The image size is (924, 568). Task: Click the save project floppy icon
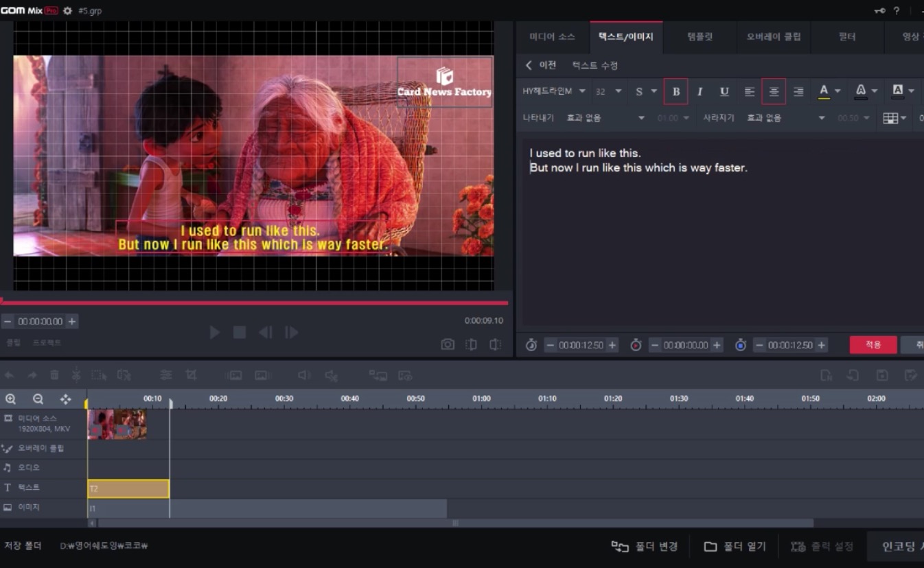click(x=882, y=375)
